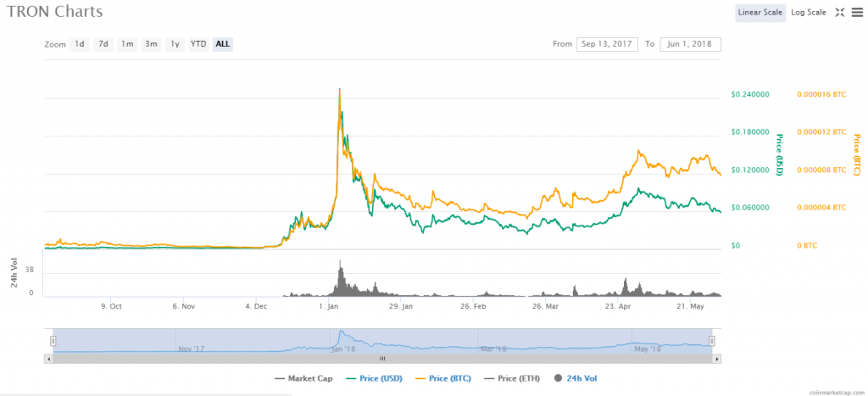
Task: Click the 9. Oct date label
Action: coord(113,306)
